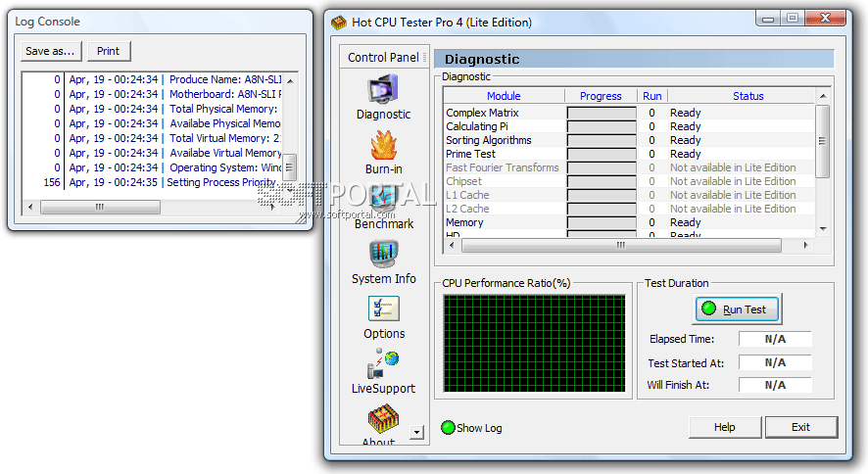Select log entry Total Virtual Memory
The width and height of the screenshot is (868, 474).
coord(152,138)
